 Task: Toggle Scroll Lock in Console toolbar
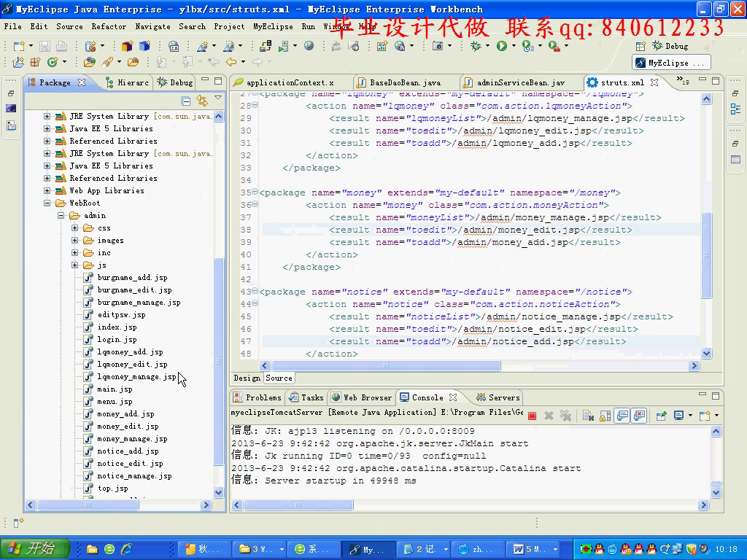point(605,416)
